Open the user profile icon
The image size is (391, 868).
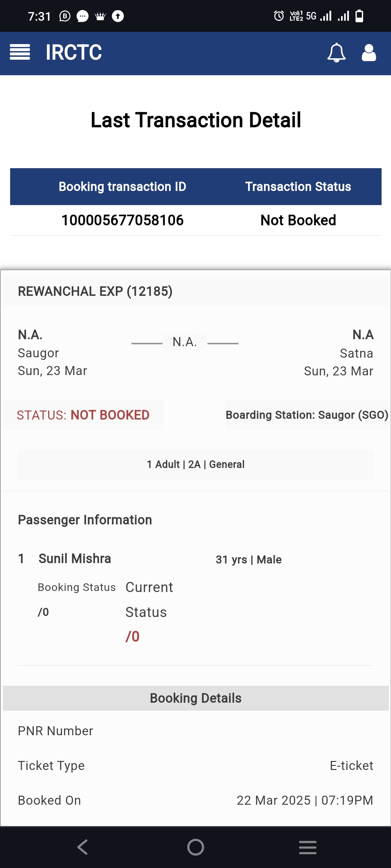tap(369, 53)
